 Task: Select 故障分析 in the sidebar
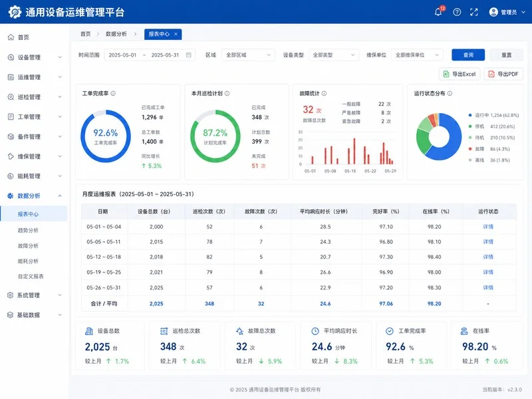28,245
